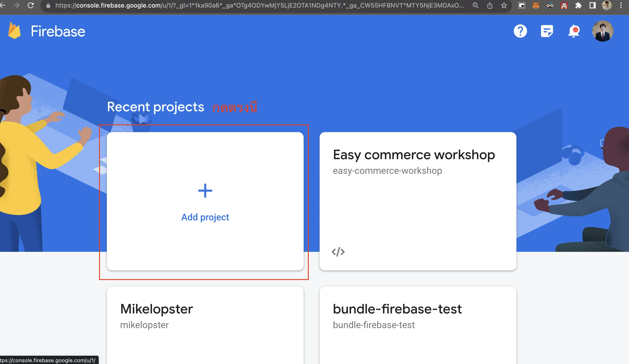Image resolution: width=629 pixels, height=364 pixels.
Task: Open the Firebase docs and feedback note icon
Action: point(547,31)
